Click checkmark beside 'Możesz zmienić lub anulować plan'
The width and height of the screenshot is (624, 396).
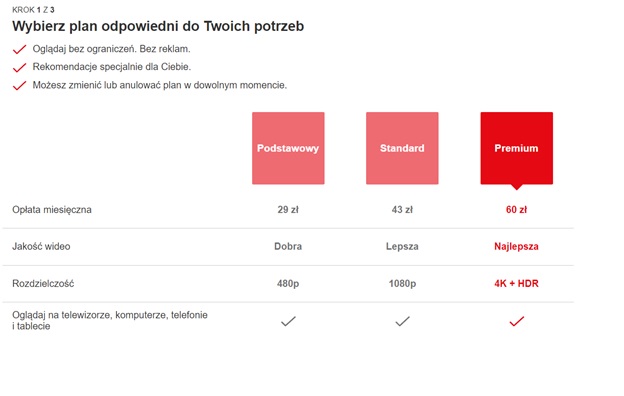click(20, 86)
